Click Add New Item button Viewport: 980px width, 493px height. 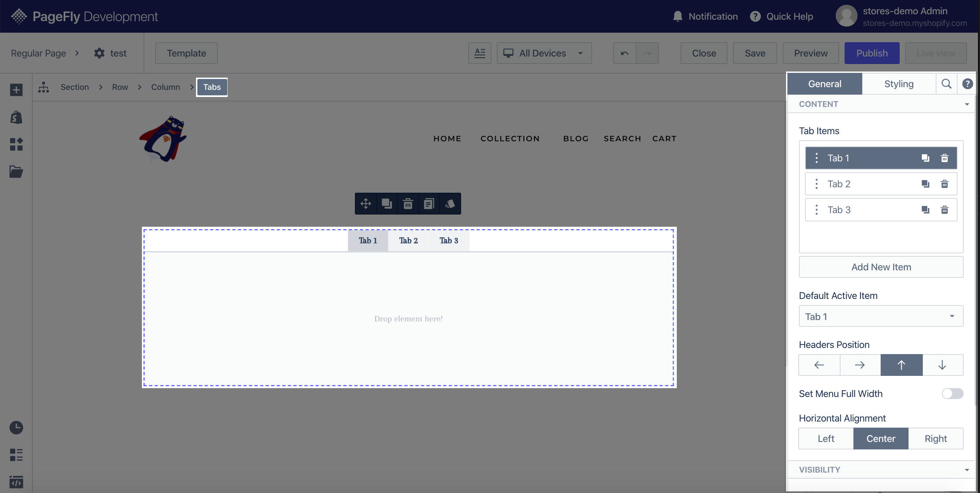pyautogui.click(x=881, y=267)
